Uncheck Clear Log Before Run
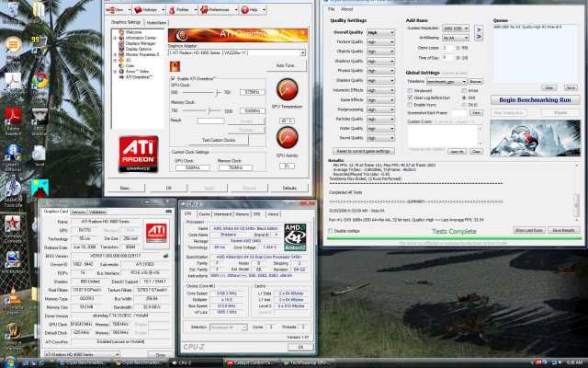 410,98
